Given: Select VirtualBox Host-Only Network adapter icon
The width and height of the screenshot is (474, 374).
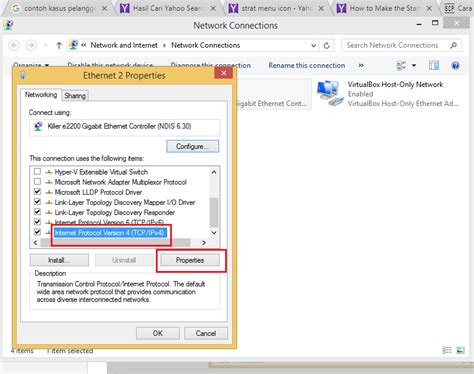Looking at the screenshot, I should coord(330,93).
